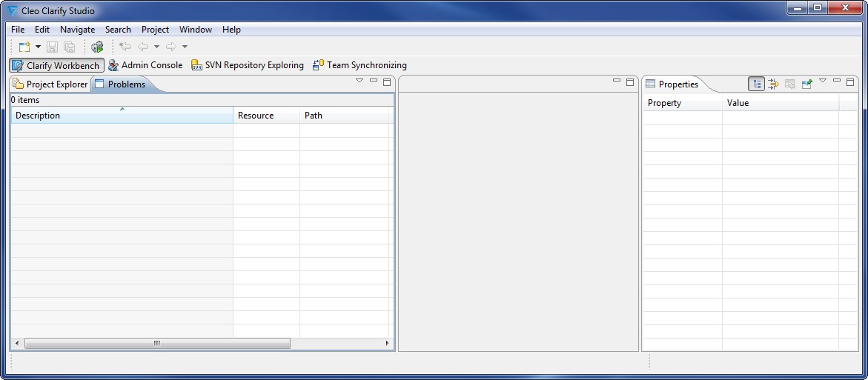The height and width of the screenshot is (380, 868).
Task: Open the Back history dropdown arrow
Action: coord(156,47)
